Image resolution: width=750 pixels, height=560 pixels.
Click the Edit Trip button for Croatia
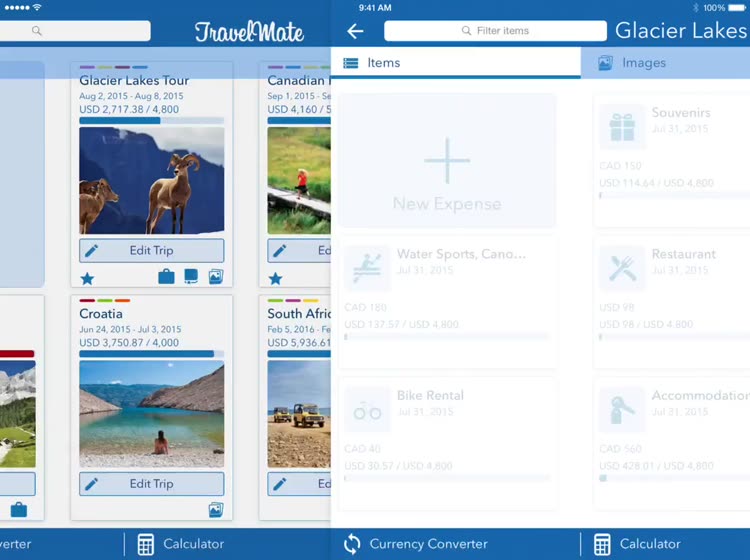click(152, 484)
